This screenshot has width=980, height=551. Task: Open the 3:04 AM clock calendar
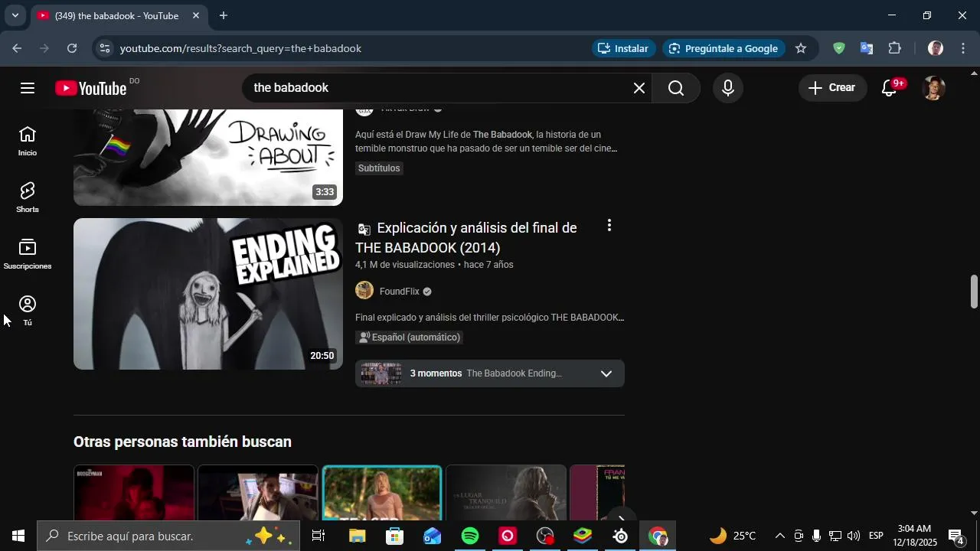[914, 536]
